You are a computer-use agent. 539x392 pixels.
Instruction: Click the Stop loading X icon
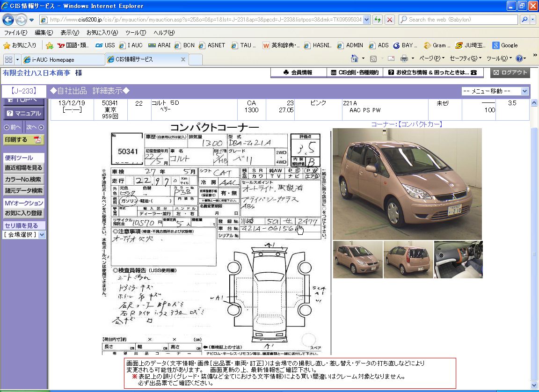tap(389, 20)
